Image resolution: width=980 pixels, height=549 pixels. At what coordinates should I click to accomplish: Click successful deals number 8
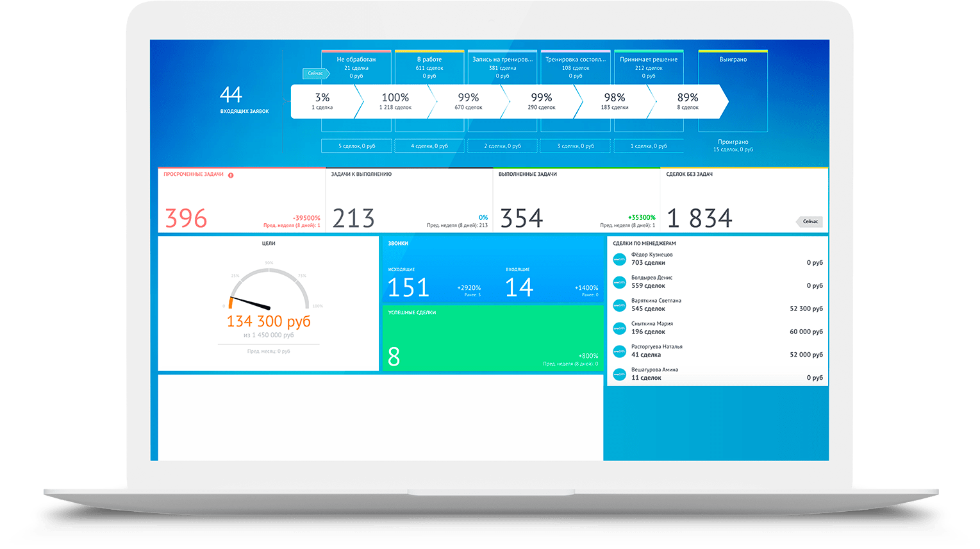tap(394, 357)
